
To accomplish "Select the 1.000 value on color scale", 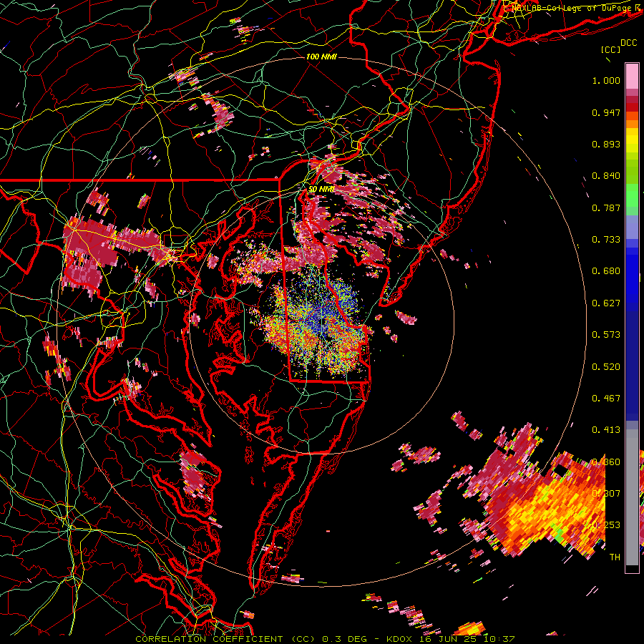I will (x=606, y=80).
